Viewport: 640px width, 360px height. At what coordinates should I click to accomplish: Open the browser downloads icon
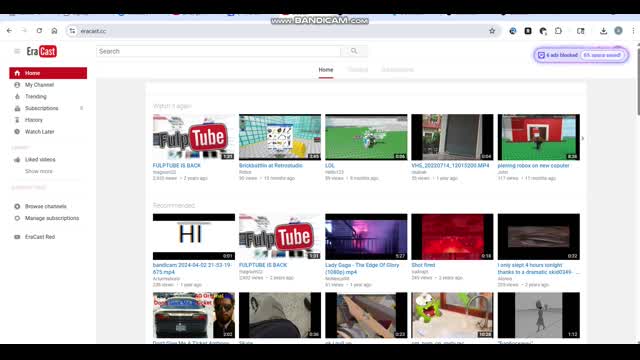[603, 31]
